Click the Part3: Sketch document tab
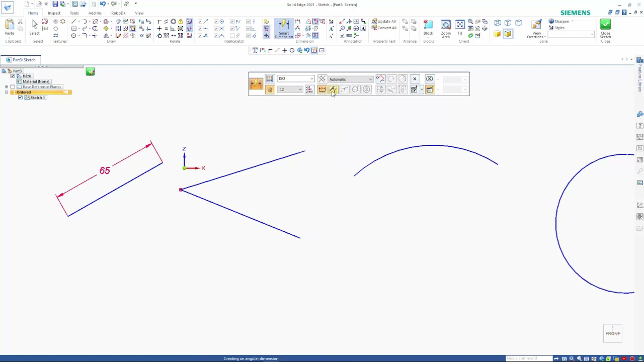 tap(21, 60)
